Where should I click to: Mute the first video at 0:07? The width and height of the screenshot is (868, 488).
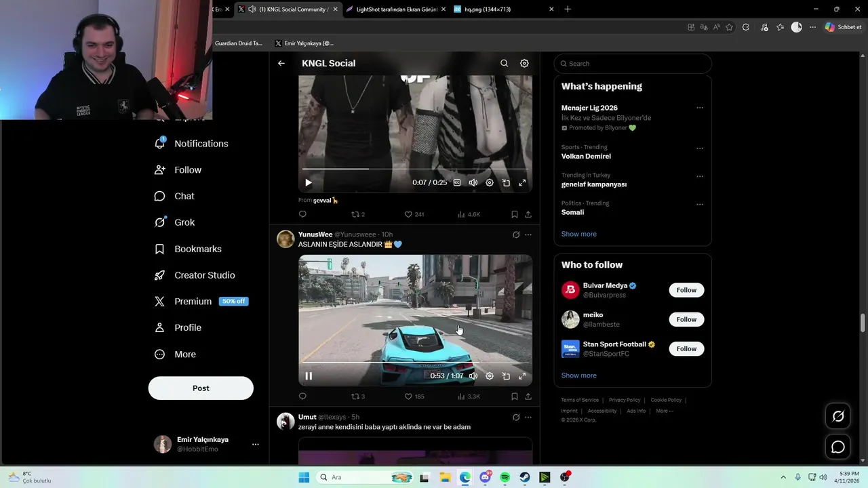[x=473, y=182]
